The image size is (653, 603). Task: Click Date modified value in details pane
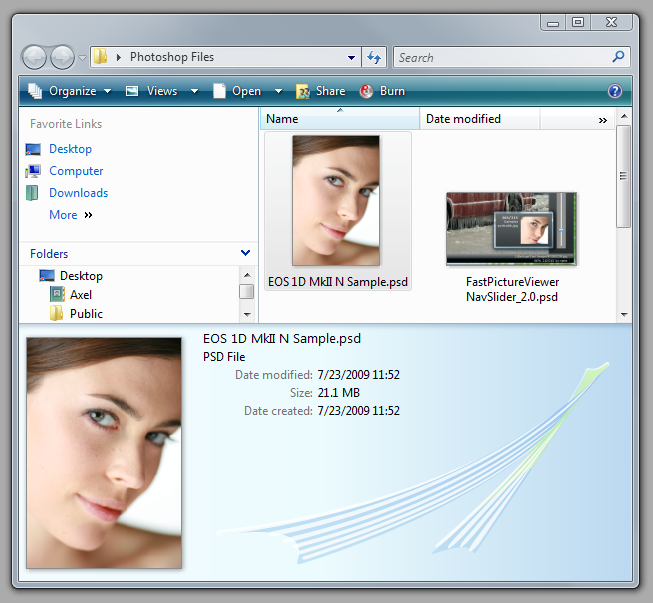click(x=359, y=375)
